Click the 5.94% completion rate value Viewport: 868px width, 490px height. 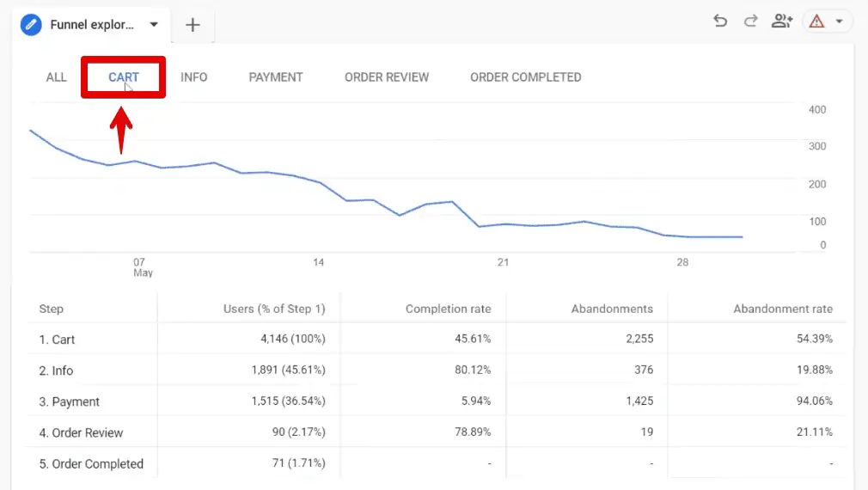pyautogui.click(x=476, y=401)
